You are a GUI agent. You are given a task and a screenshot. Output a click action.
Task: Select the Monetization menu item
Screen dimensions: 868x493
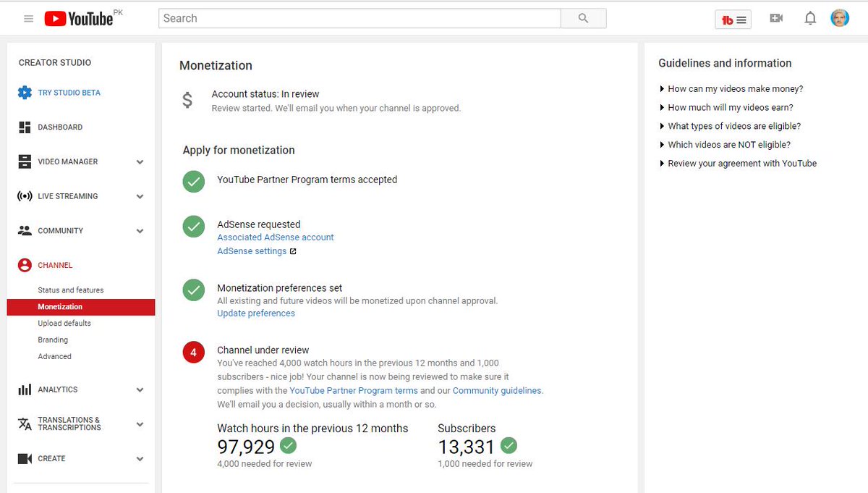(81, 307)
